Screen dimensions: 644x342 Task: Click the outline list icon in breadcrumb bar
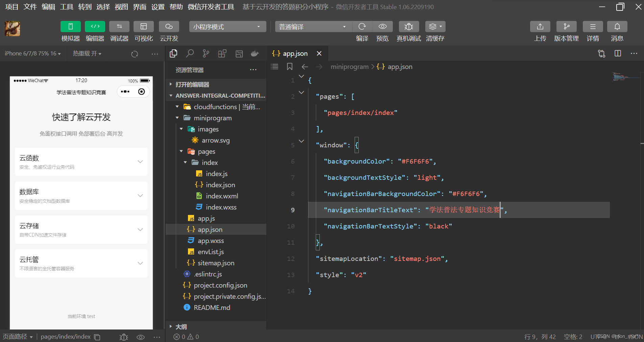(x=275, y=67)
